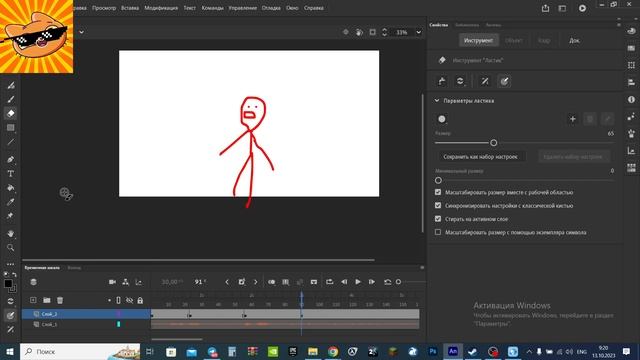Image resolution: width=640 pixels, height=360 pixels.
Task: Select the Pen tool
Action: coord(11,159)
